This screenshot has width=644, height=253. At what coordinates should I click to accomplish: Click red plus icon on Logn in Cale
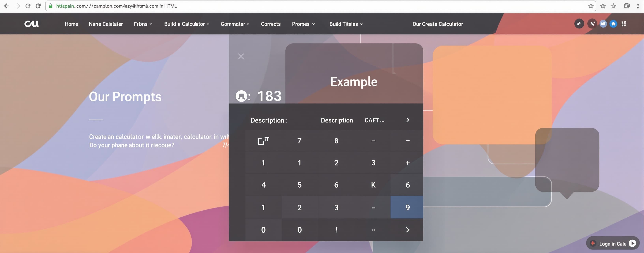(x=593, y=243)
